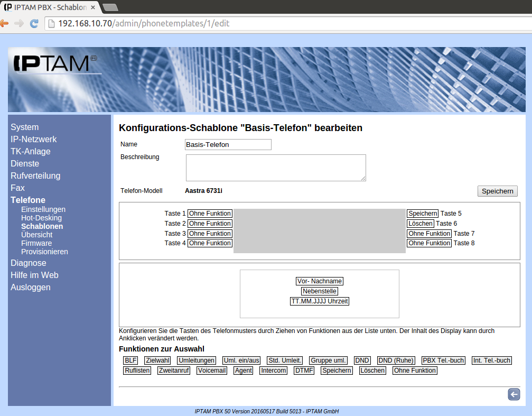Open a new browser tab
The width and height of the screenshot is (532, 416).
click(x=110, y=7)
